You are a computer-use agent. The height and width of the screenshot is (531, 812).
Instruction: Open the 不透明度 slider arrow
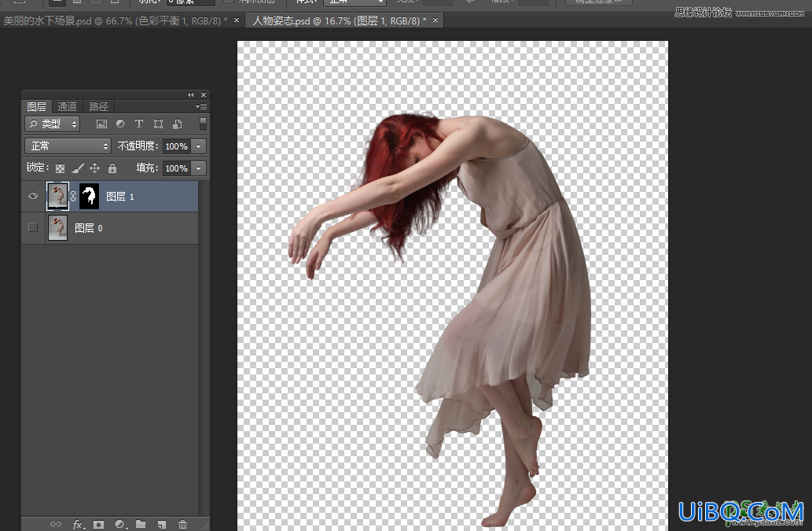pyautogui.click(x=199, y=146)
